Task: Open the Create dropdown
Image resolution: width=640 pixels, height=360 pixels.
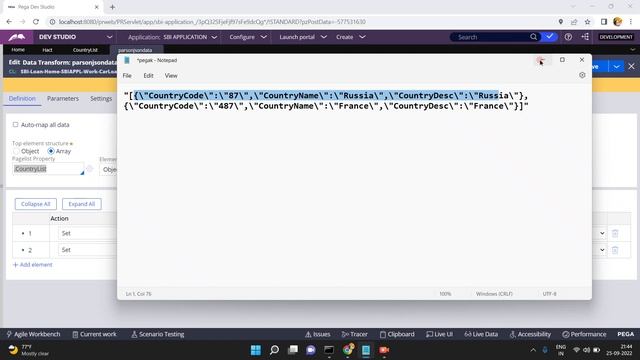Action: pyautogui.click(x=351, y=37)
